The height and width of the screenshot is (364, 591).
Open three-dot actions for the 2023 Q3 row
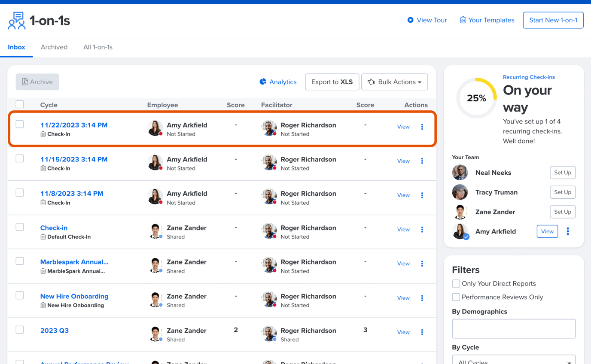point(422,332)
